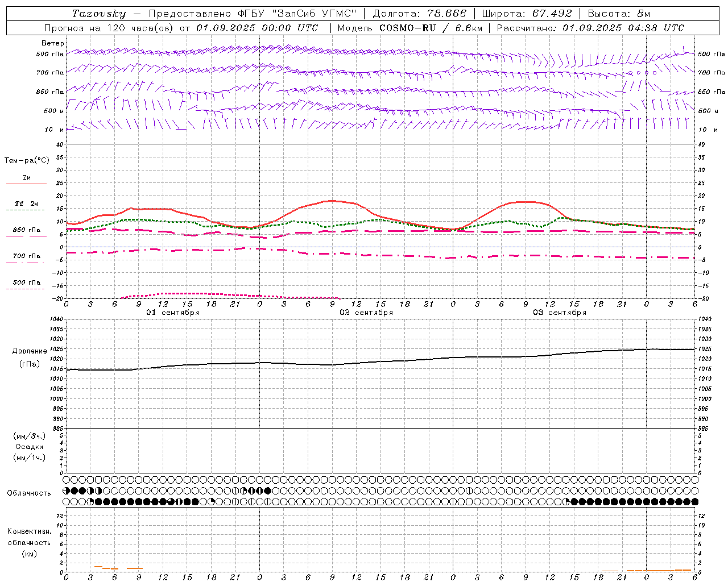Click the "(мм/3ч.)" precipitation unit label
The height and width of the screenshot is (582, 728).
30,436
